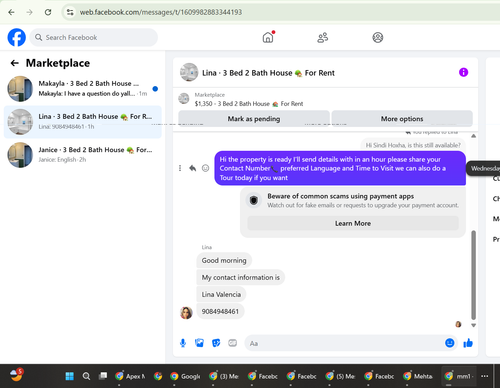
Task: Open Janice's conversation
Action: [x=82, y=155]
